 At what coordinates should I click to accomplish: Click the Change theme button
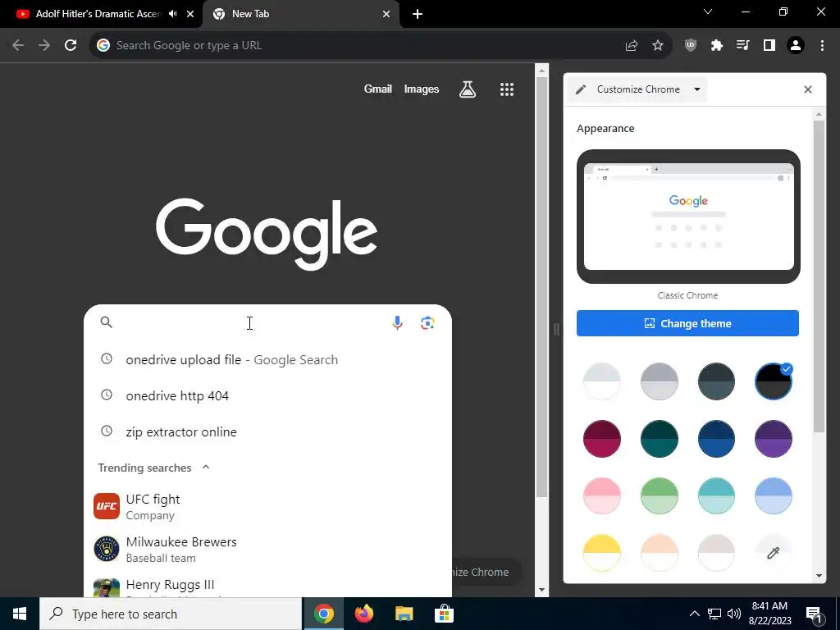pyautogui.click(x=687, y=323)
